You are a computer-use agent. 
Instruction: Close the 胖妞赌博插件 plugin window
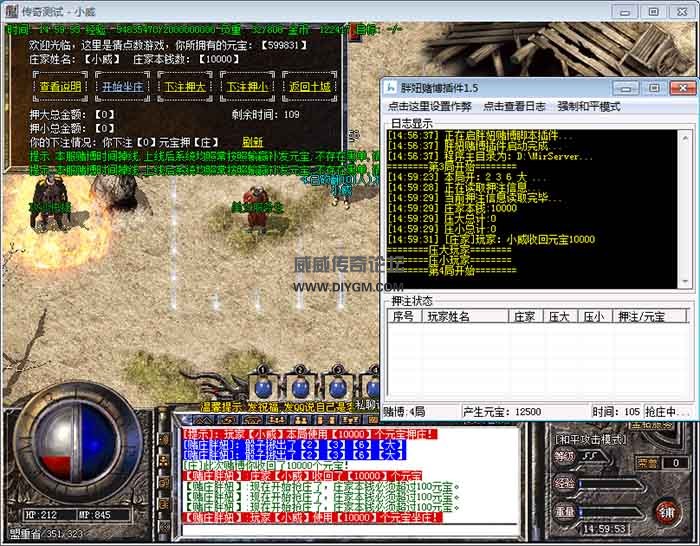pyautogui.click(x=683, y=88)
